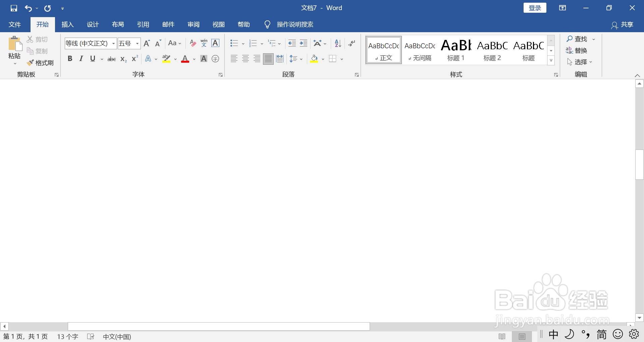Toggle superscript formatting

click(135, 59)
